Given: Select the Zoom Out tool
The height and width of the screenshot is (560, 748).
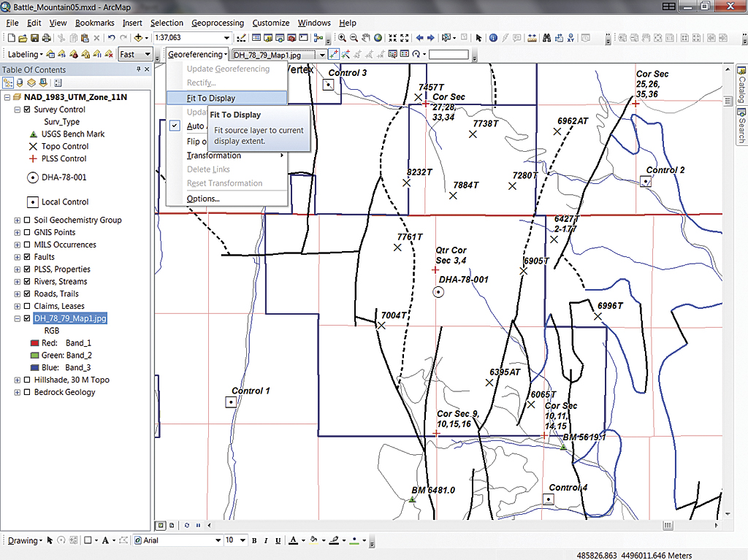Looking at the screenshot, I should 354,38.
